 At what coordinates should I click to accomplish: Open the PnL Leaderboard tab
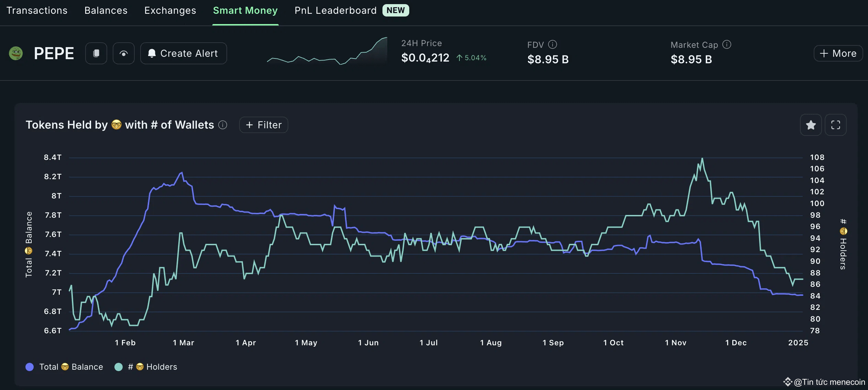[x=335, y=11]
